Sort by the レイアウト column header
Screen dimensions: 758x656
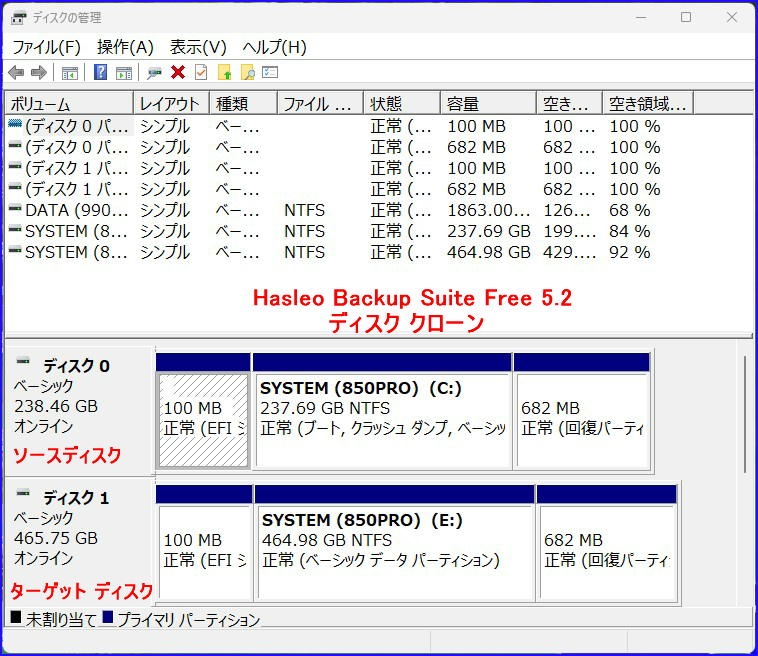coord(171,104)
